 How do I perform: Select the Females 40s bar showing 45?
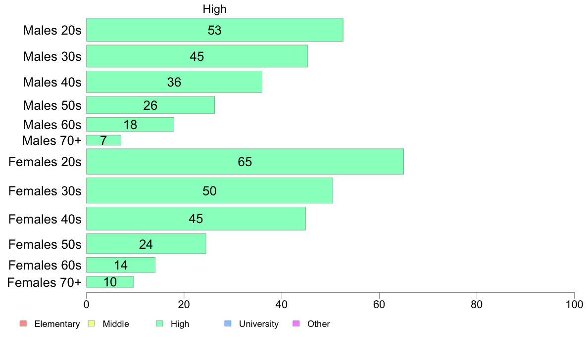point(196,219)
